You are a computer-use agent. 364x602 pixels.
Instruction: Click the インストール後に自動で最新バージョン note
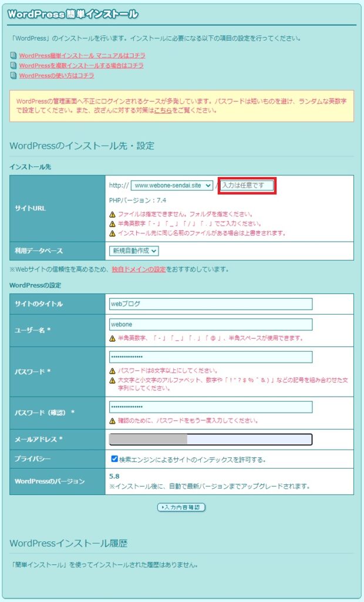[x=210, y=486]
